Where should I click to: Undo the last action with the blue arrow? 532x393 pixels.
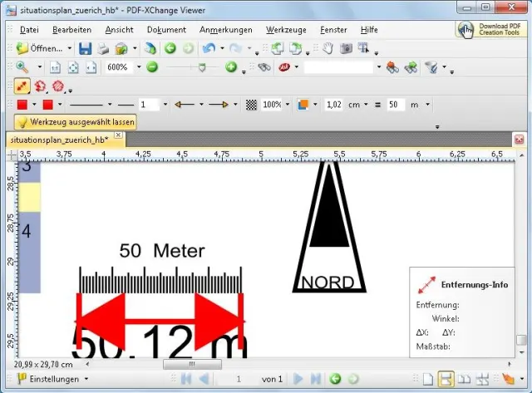click(x=209, y=48)
